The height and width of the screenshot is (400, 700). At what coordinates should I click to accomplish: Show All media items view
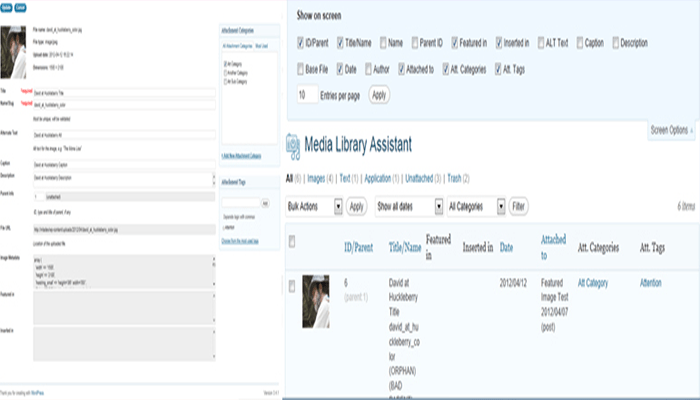(x=289, y=179)
